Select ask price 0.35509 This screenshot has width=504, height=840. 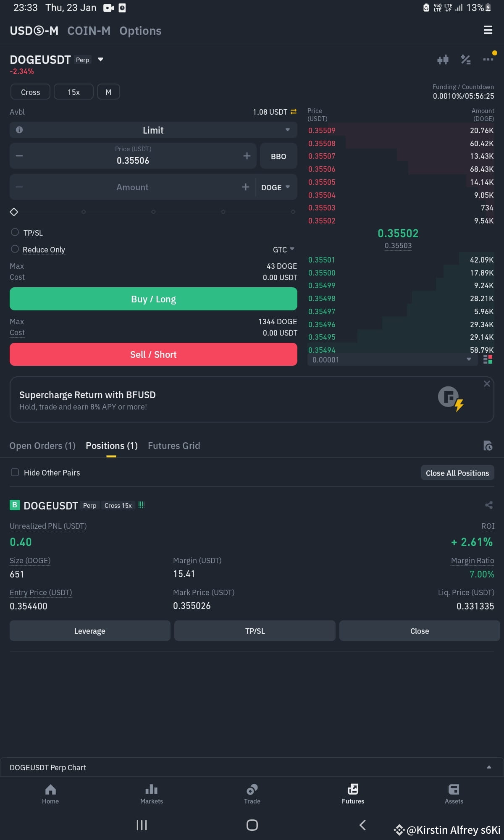click(322, 130)
